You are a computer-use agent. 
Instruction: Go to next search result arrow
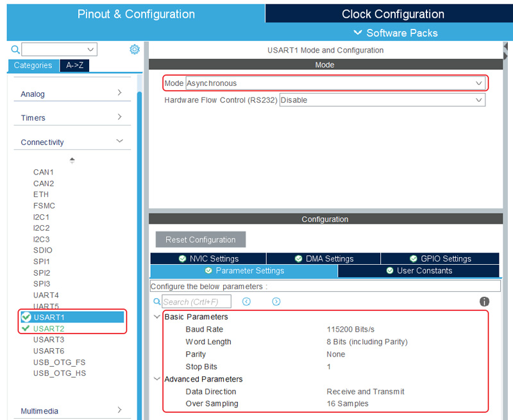pyautogui.click(x=276, y=301)
